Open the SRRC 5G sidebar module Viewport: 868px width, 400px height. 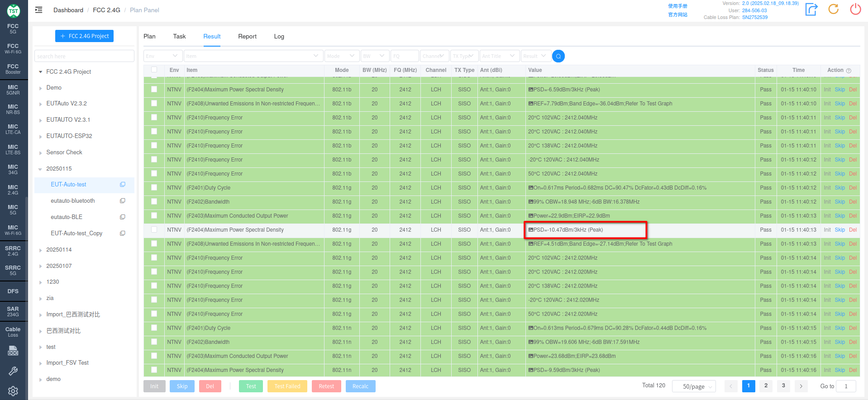(13, 270)
